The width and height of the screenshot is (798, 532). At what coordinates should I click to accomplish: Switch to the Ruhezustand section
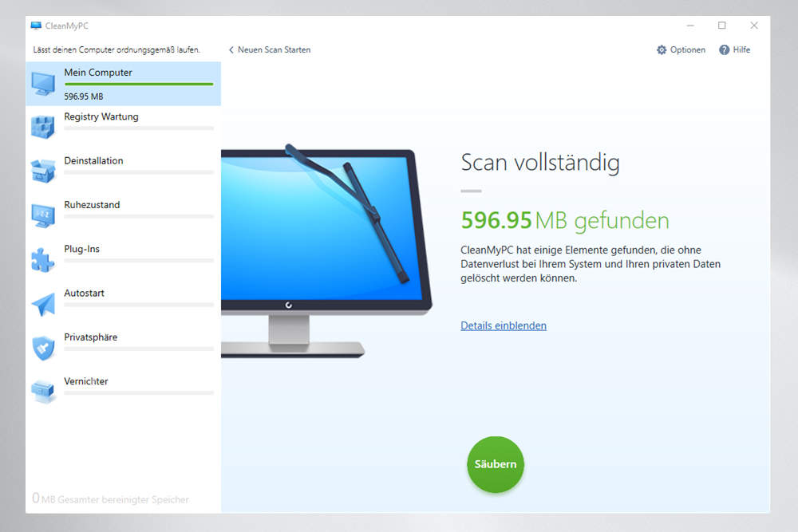point(123,216)
